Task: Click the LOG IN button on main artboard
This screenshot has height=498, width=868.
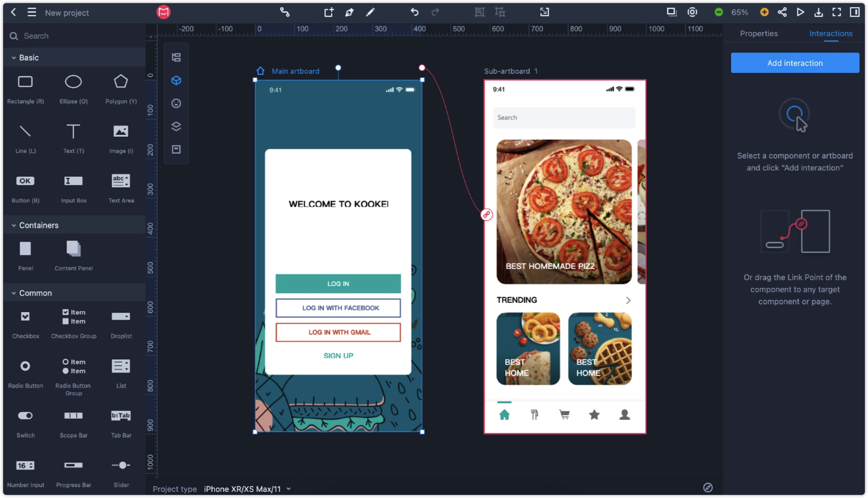Action: pyautogui.click(x=338, y=283)
